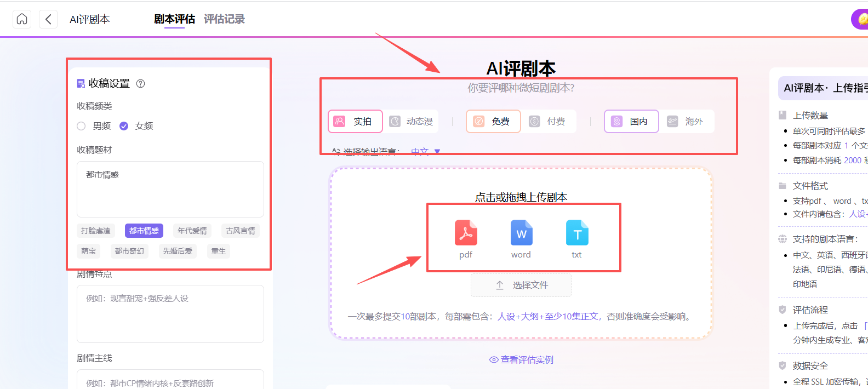868x389 pixels.
Task: Click the 剧情特点 input field
Action: click(x=170, y=314)
